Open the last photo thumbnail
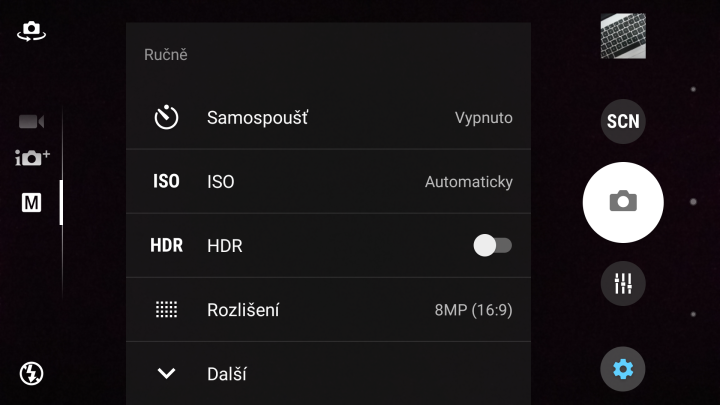 622,36
